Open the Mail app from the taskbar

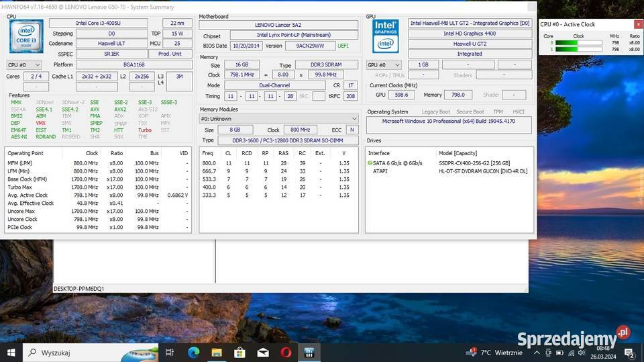(263, 353)
